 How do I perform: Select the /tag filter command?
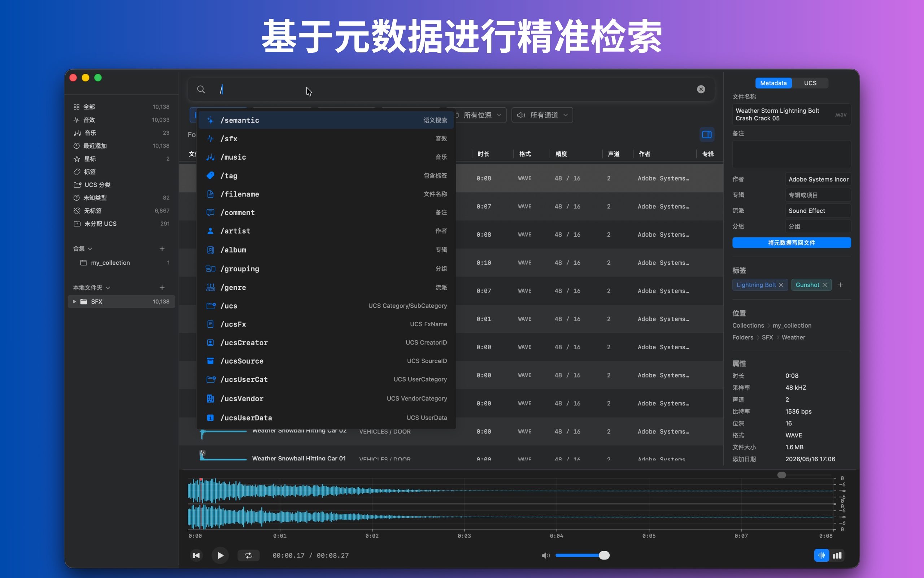[x=326, y=176]
